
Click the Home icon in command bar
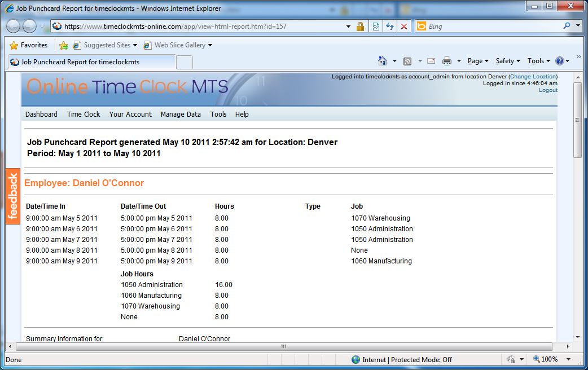coord(382,61)
